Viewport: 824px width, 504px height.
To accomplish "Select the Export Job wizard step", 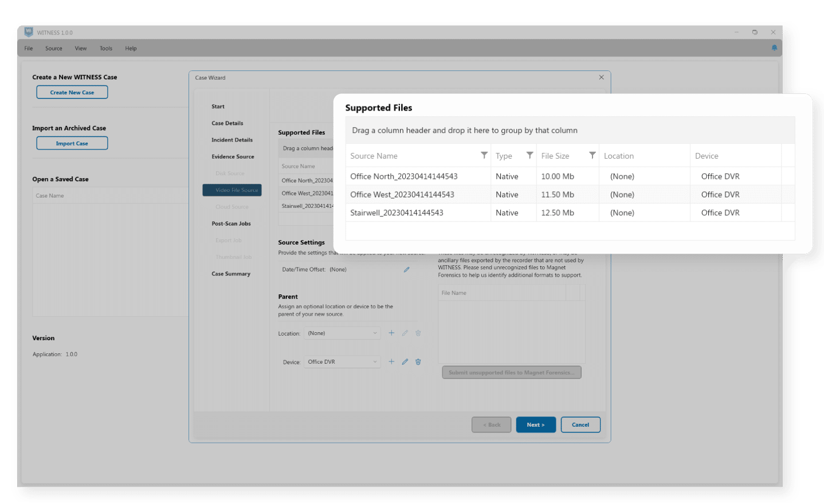I will pyautogui.click(x=229, y=240).
